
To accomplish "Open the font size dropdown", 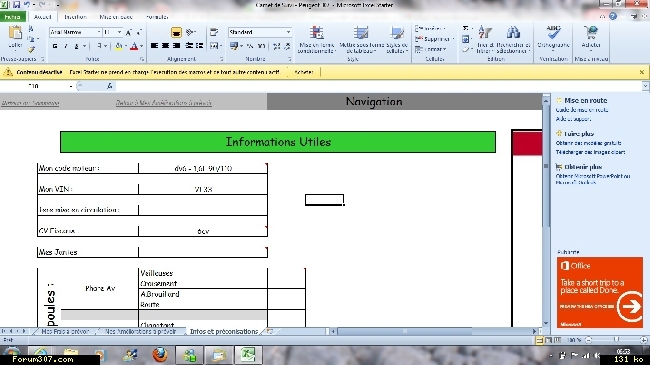I will [119, 32].
